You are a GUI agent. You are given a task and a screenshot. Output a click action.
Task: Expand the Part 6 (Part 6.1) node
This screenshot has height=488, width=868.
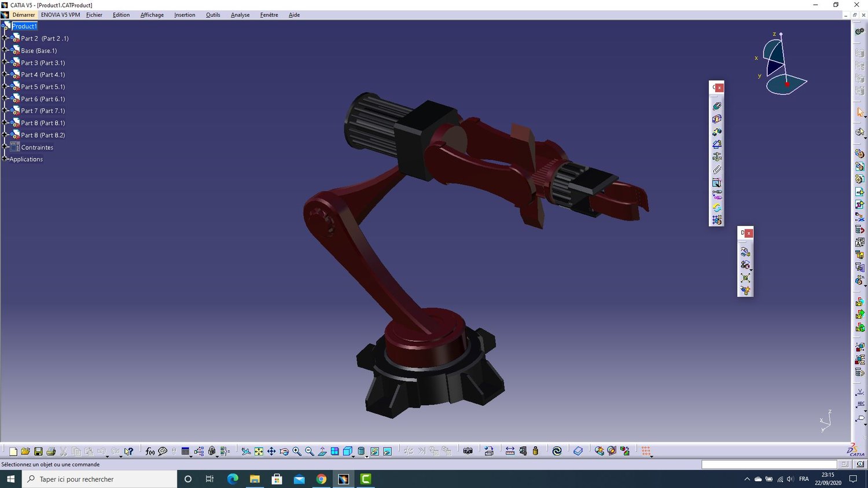pyautogui.click(x=5, y=99)
